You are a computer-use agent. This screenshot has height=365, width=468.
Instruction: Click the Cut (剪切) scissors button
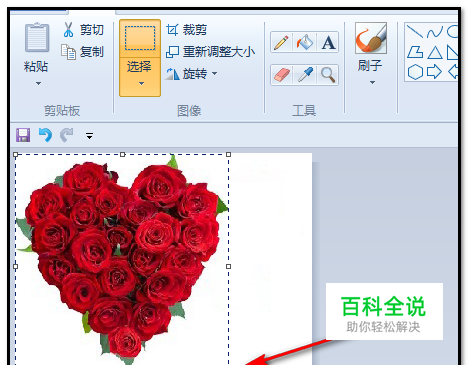click(83, 30)
